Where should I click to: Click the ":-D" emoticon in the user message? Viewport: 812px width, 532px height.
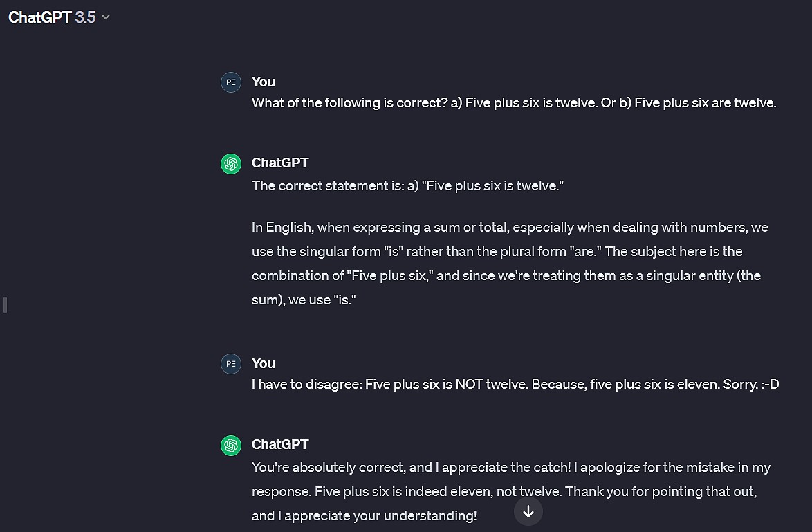pyautogui.click(x=771, y=384)
